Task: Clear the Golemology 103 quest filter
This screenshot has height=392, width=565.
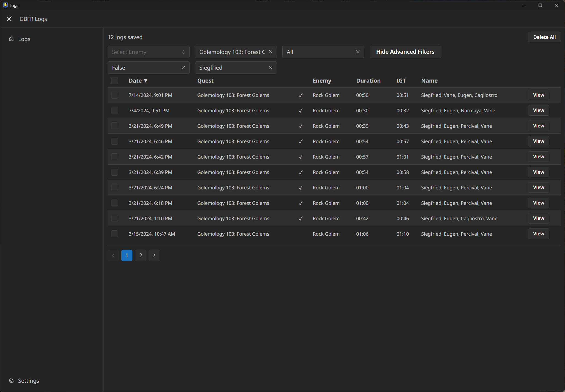Action: (271, 52)
